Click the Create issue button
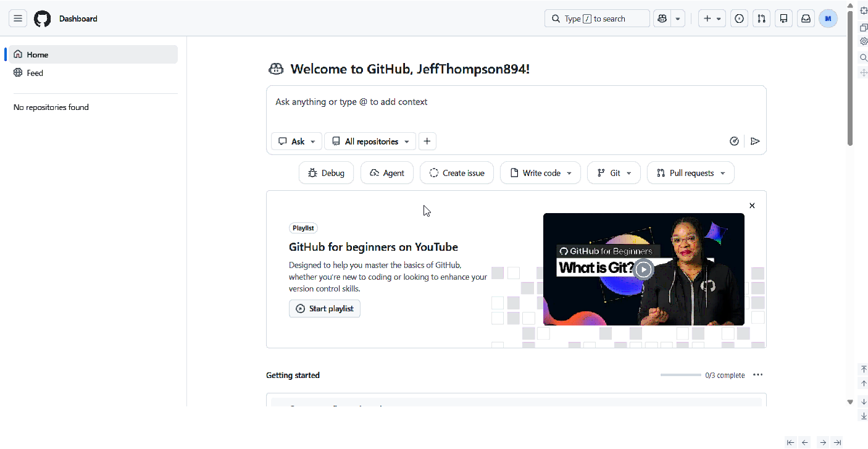Image resolution: width=868 pixels, height=449 pixels. point(457,173)
